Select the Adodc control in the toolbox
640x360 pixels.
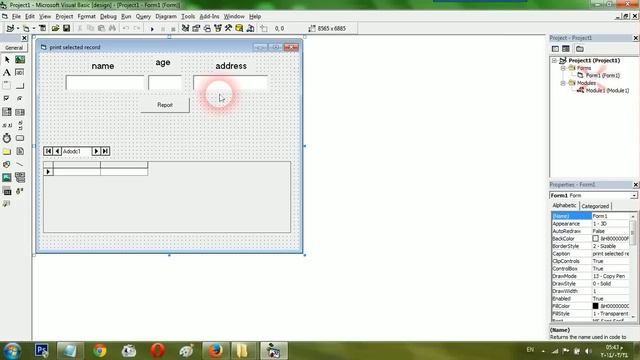(x=20, y=191)
